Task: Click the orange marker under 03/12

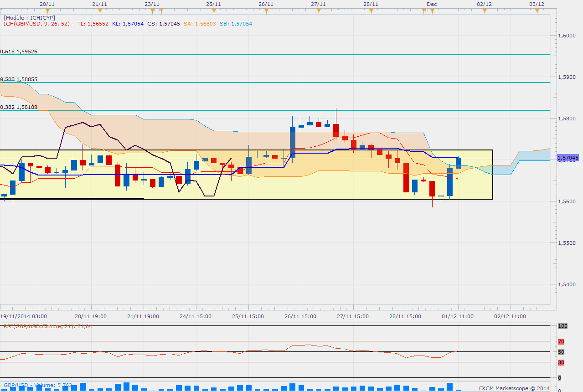Action: click(x=537, y=11)
